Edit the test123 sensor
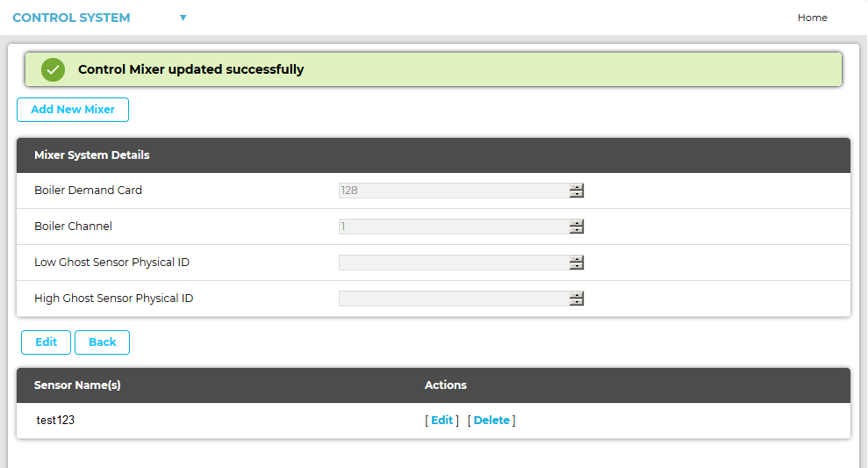The width and height of the screenshot is (868, 468). pos(441,421)
